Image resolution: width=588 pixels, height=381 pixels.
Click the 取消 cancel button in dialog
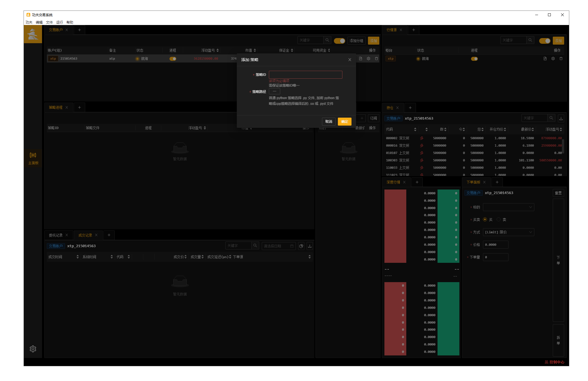[x=329, y=122]
